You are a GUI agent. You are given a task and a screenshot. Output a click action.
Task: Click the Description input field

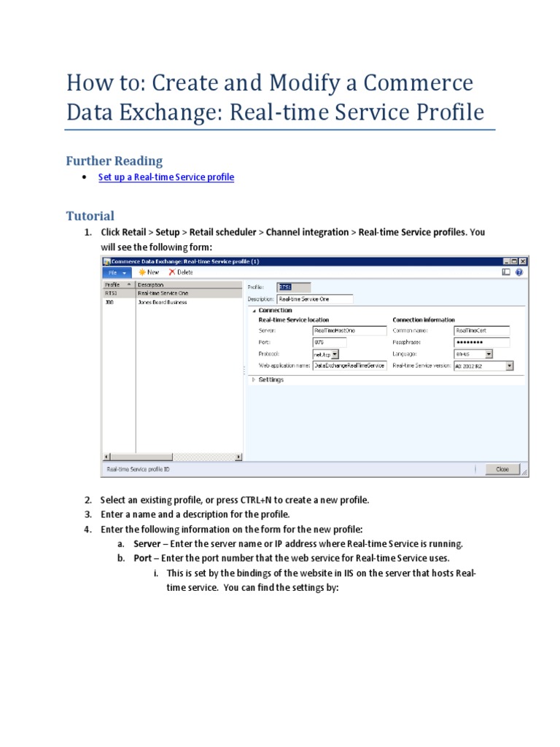point(315,299)
